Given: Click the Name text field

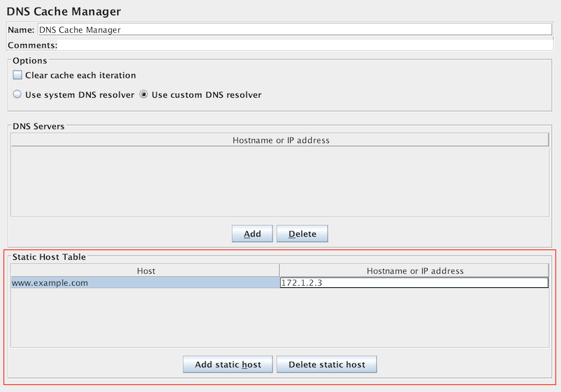Looking at the screenshot, I should click(x=293, y=30).
